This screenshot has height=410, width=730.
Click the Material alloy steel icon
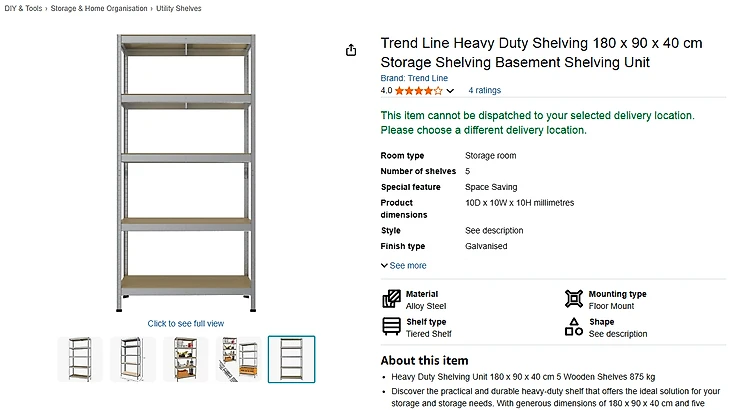coord(391,299)
